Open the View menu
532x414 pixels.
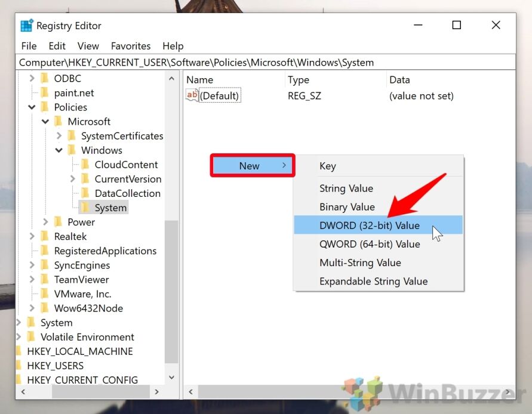point(88,46)
